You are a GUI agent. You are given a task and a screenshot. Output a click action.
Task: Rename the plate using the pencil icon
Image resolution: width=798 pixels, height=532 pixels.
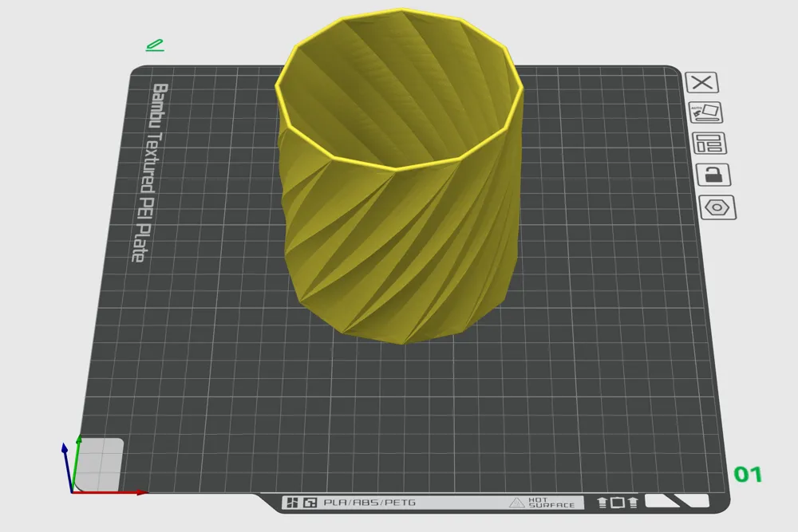(155, 44)
